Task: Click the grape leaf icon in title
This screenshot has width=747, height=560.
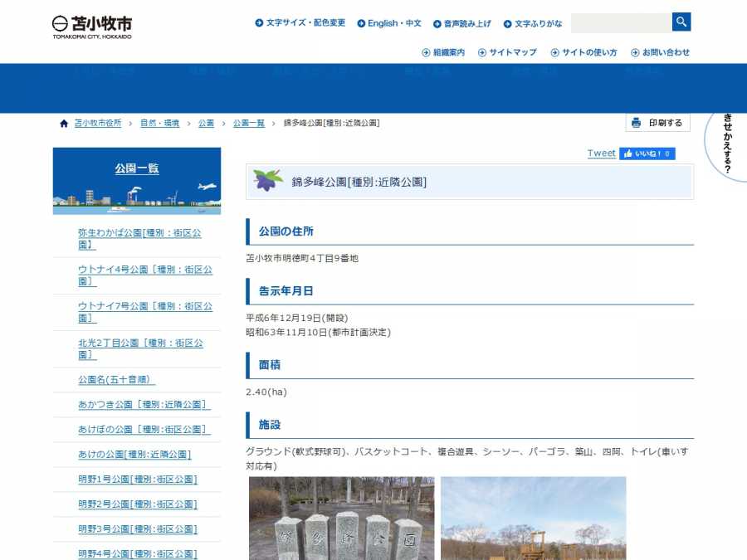Action: (x=268, y=180)
